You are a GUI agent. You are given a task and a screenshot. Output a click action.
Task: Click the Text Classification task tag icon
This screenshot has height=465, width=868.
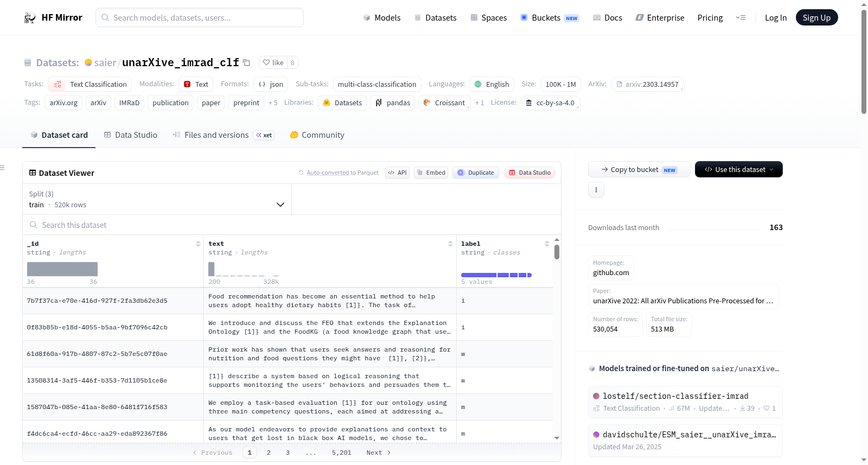tap(58, 84)
